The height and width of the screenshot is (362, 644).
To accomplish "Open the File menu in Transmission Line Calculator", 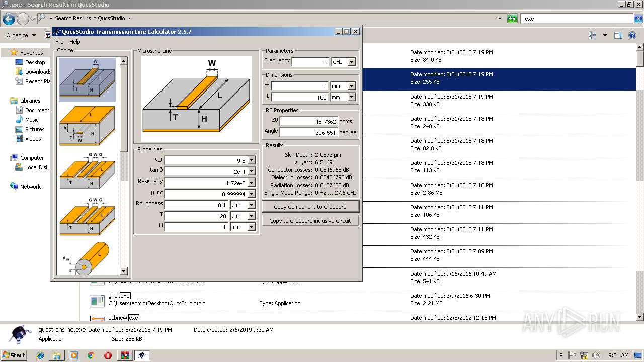I will point(59,42).
